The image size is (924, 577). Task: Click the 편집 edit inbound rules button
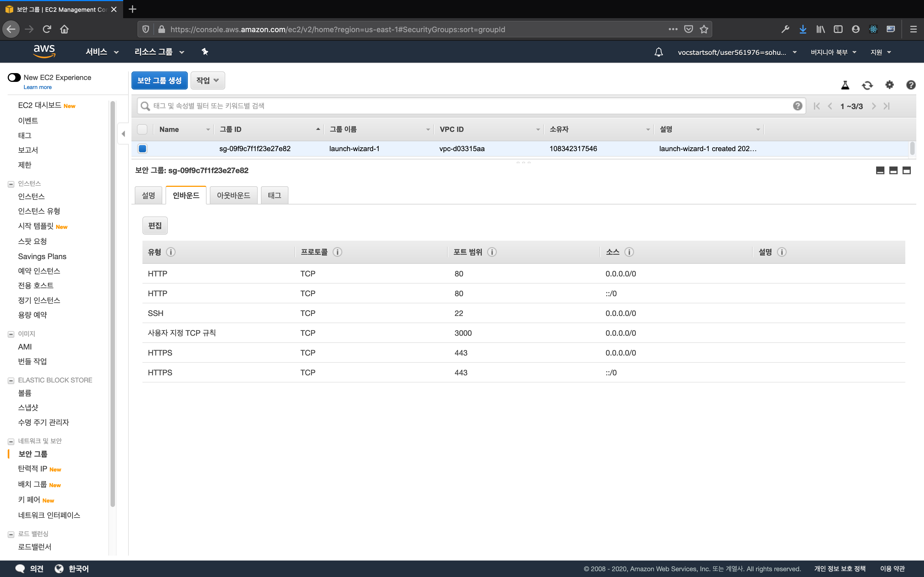pos(155,226)
